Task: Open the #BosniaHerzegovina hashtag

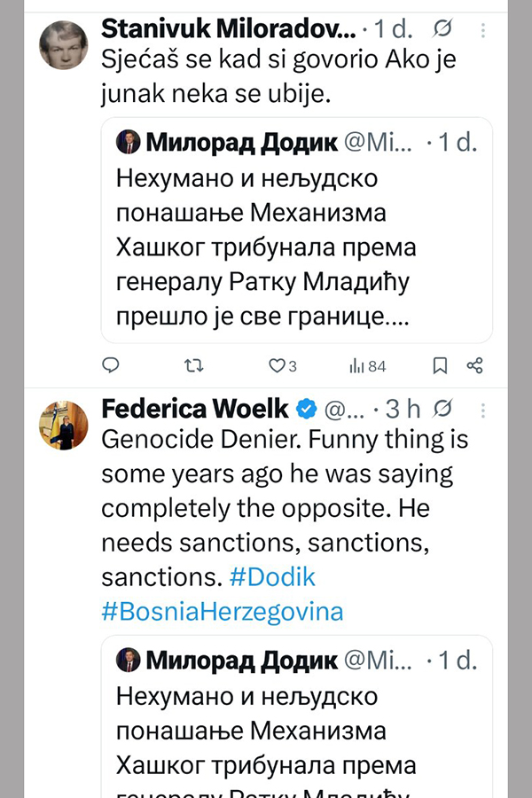Action: (222, 612)
